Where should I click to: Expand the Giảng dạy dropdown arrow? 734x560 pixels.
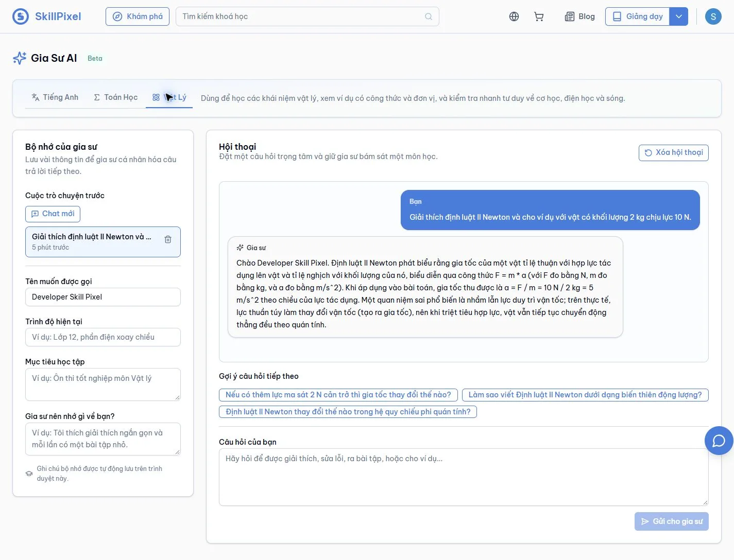click(679, 16)
